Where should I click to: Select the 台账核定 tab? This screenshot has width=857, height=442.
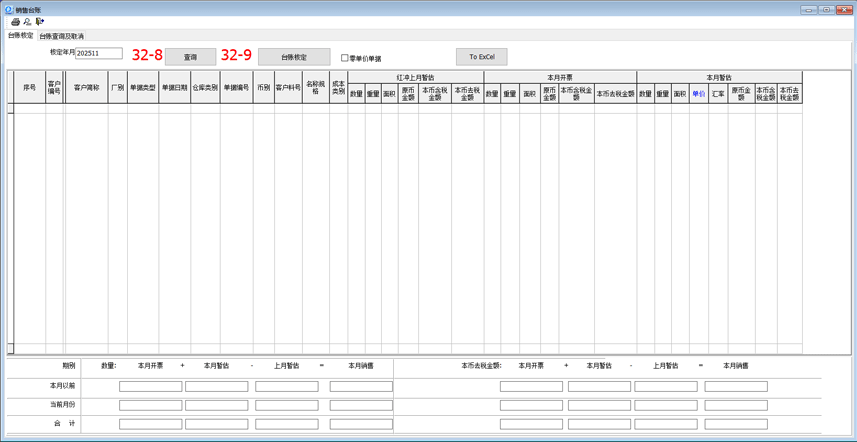[20, 36]
